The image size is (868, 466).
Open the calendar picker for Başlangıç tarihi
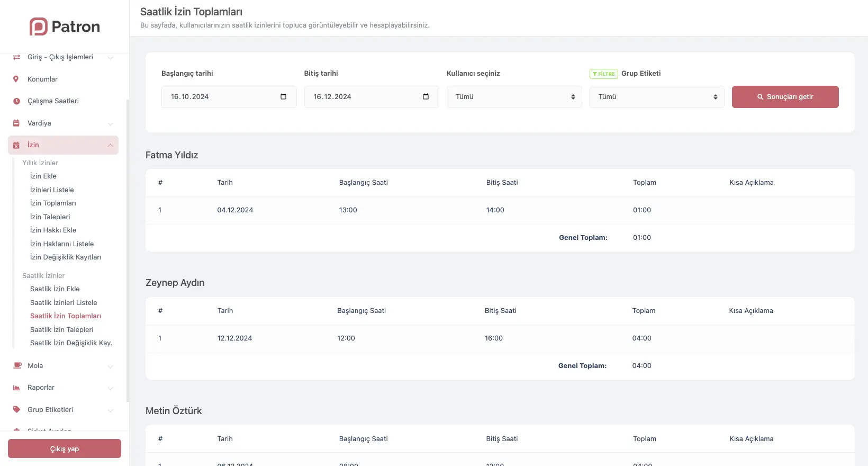click(x=283, y=96)
